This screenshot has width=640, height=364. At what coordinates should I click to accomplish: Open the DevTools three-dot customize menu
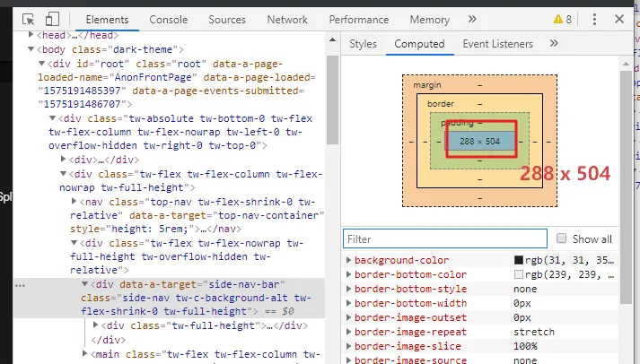coord(592,19)
